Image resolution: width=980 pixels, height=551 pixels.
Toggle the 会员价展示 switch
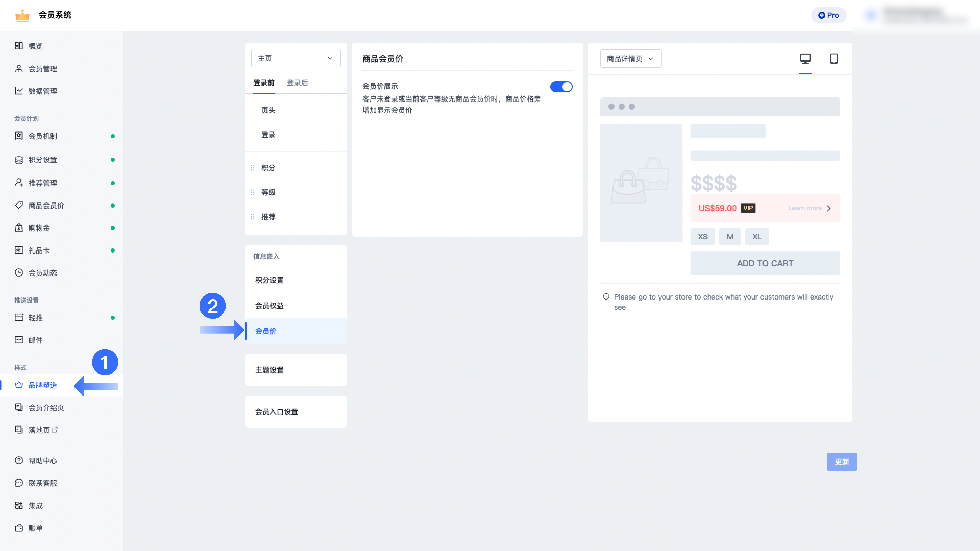[561, 87]
